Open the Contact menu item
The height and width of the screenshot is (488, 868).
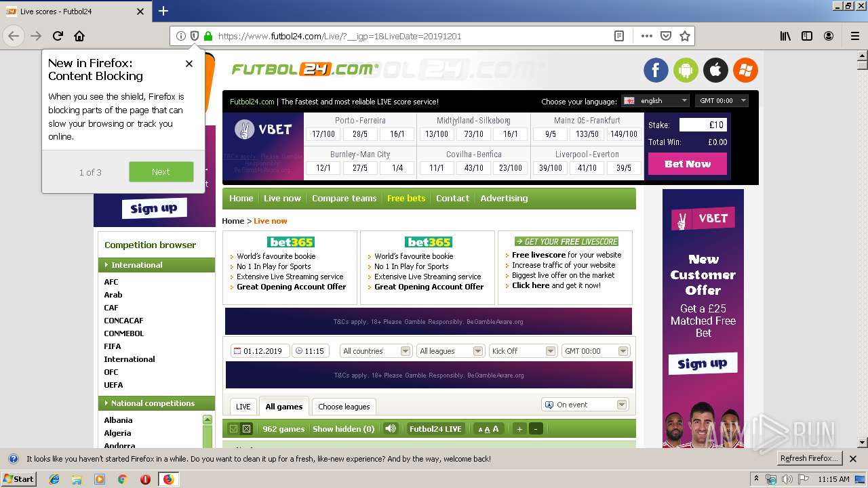point(452,199)
